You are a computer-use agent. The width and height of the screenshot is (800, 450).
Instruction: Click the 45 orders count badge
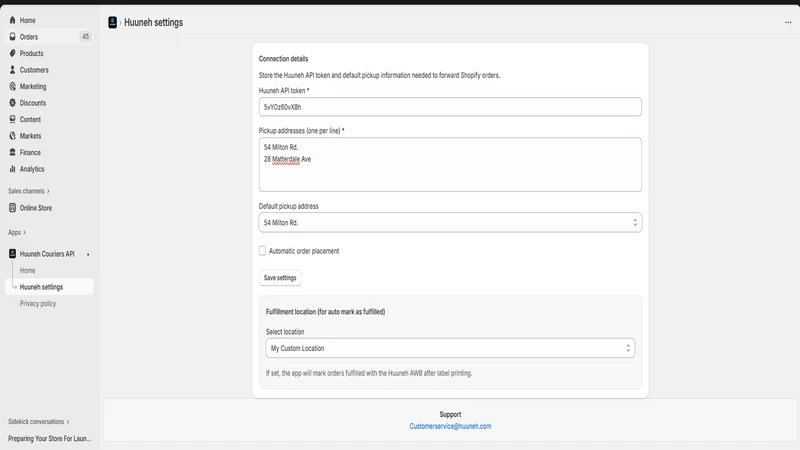(x=86, y=36)
